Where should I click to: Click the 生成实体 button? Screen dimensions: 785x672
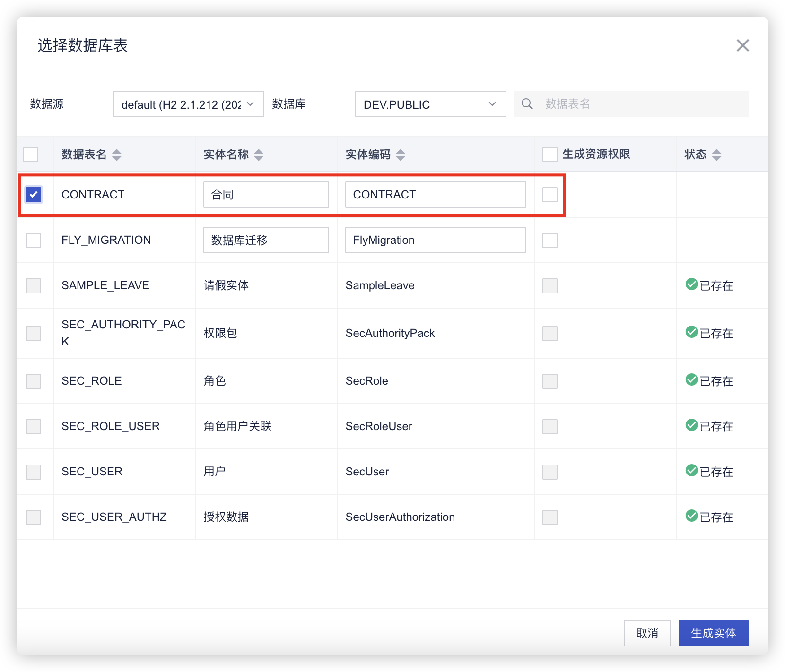713,633
